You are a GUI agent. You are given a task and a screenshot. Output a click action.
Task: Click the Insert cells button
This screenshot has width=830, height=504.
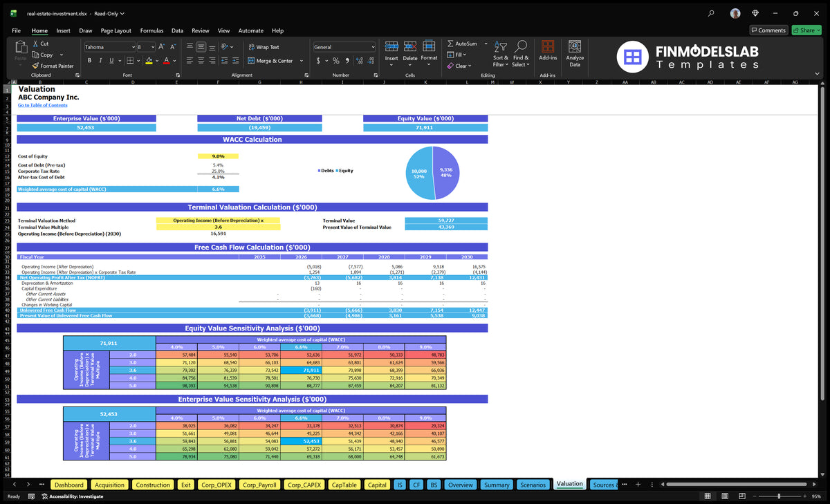click(x=391, y=52)
